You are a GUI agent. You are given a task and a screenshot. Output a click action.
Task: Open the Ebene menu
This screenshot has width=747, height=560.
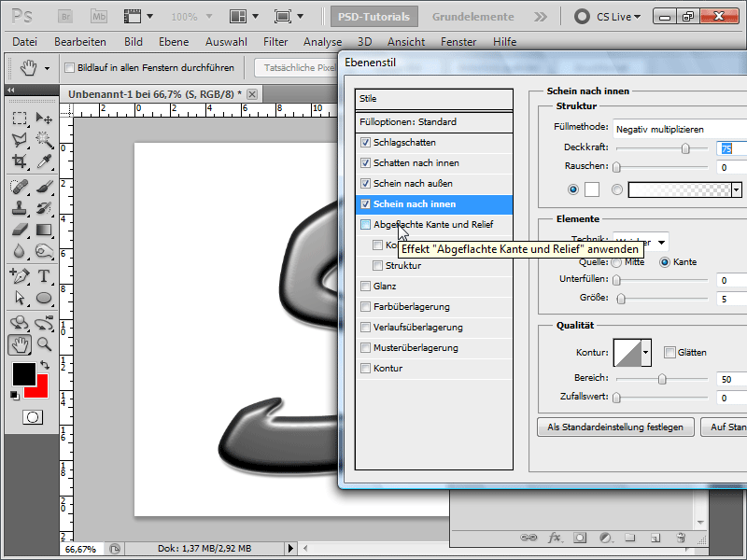pos(174,42)
